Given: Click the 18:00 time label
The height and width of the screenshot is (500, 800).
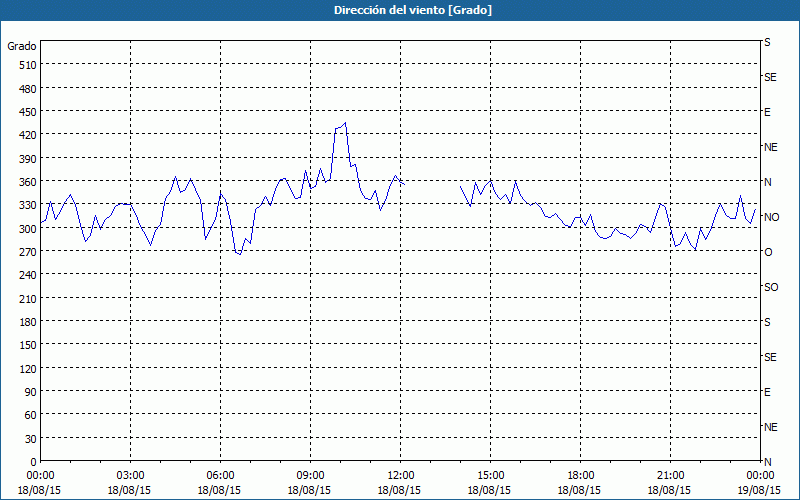Looking at the screenshot, I should pos(580,476).
